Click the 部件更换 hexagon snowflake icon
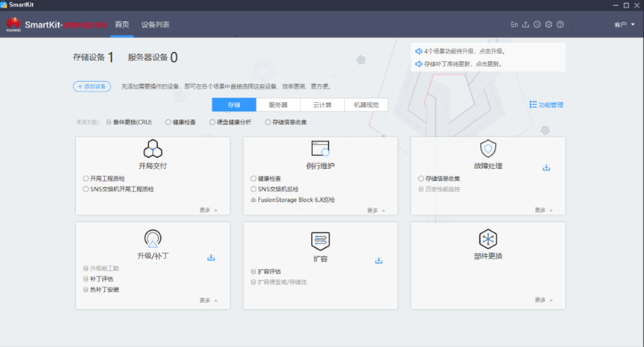The width and height of the screenshot is (644, 347). (x=488, y=239)
